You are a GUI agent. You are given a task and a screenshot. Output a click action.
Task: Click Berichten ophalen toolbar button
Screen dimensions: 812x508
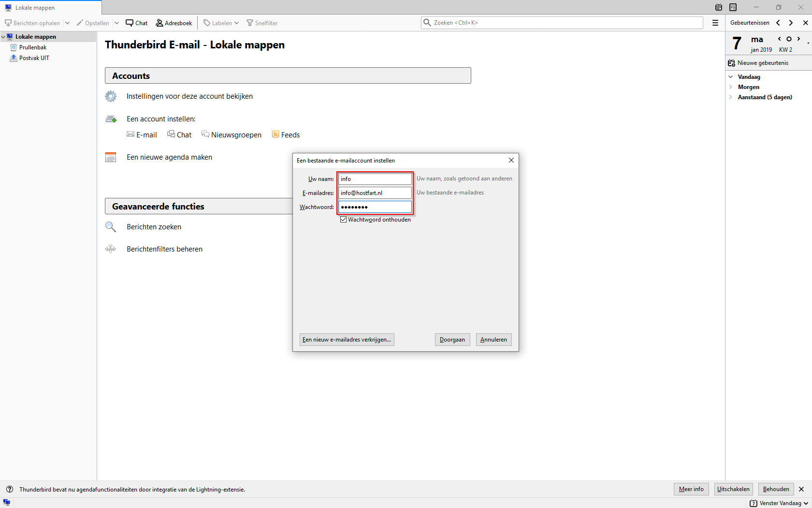(x=32, y=23)
